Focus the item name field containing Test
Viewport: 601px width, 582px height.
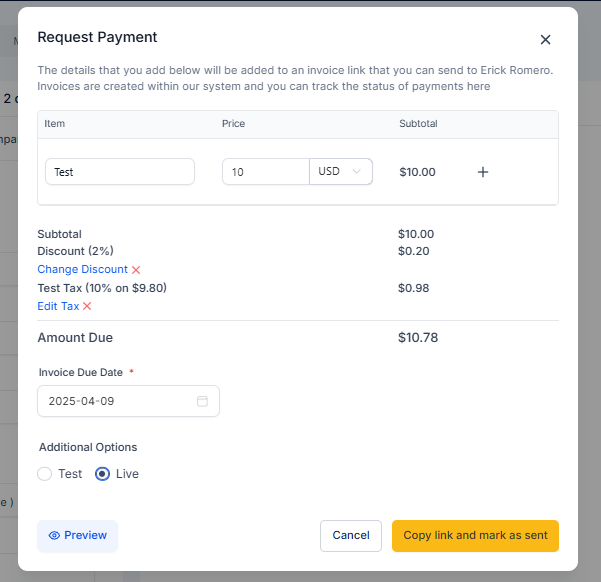pos(120,172)
